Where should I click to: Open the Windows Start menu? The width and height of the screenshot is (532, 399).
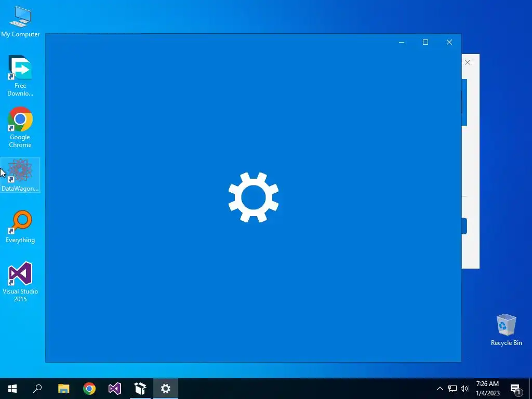(x=12, y=389)
